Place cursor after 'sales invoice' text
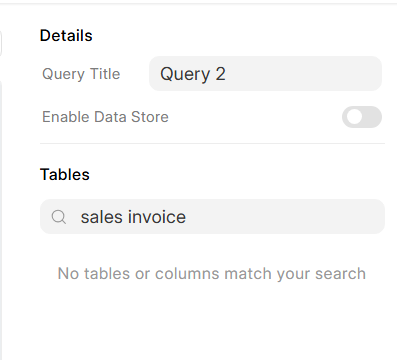The width and height of the screenshot is (397, 360). click(187, 217)
